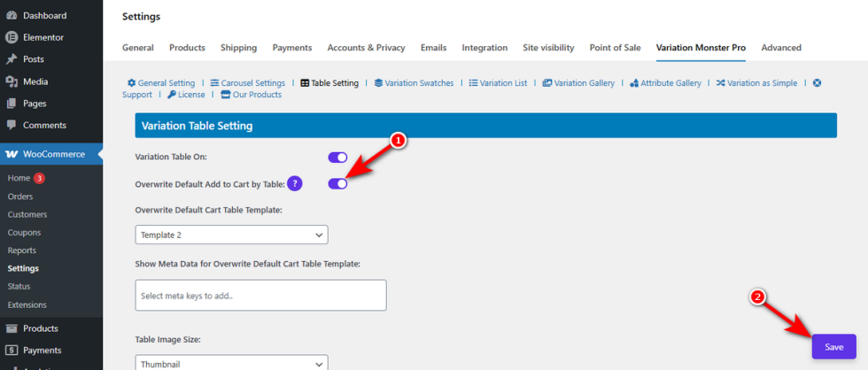Click the Select meta keys input field
Screen dimensions: 868x370
260,296
